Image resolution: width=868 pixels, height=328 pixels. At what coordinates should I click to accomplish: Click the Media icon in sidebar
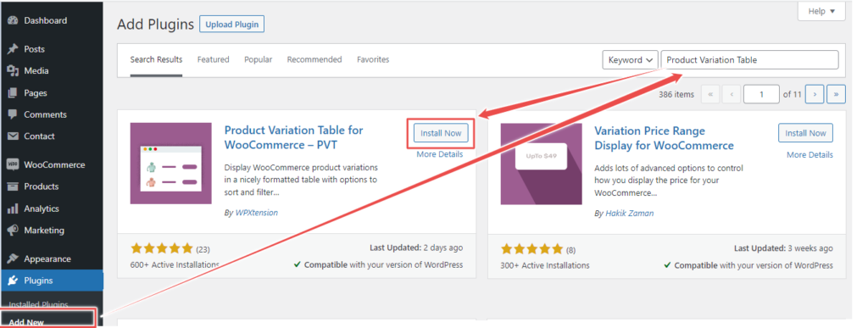[x=13, y=71]
